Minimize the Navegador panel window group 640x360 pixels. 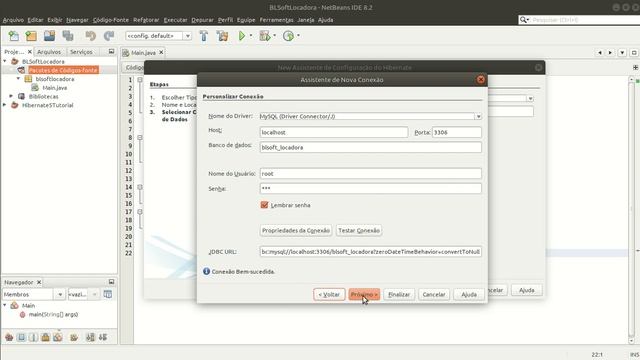coord(111,282)
